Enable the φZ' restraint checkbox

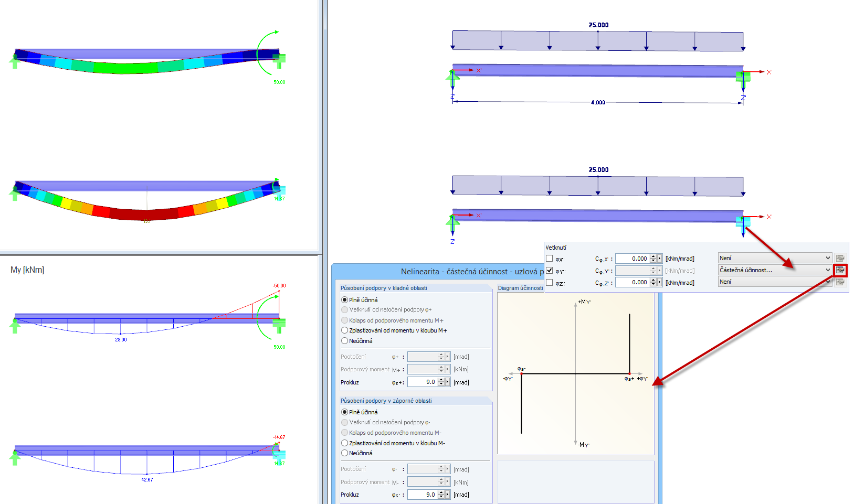click(x=549, y=282)
